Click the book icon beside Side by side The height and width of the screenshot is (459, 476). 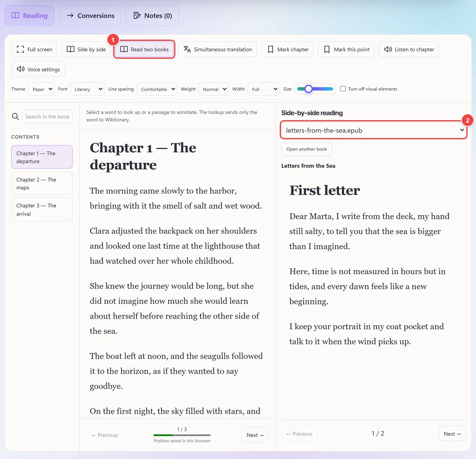click(70, 49)
